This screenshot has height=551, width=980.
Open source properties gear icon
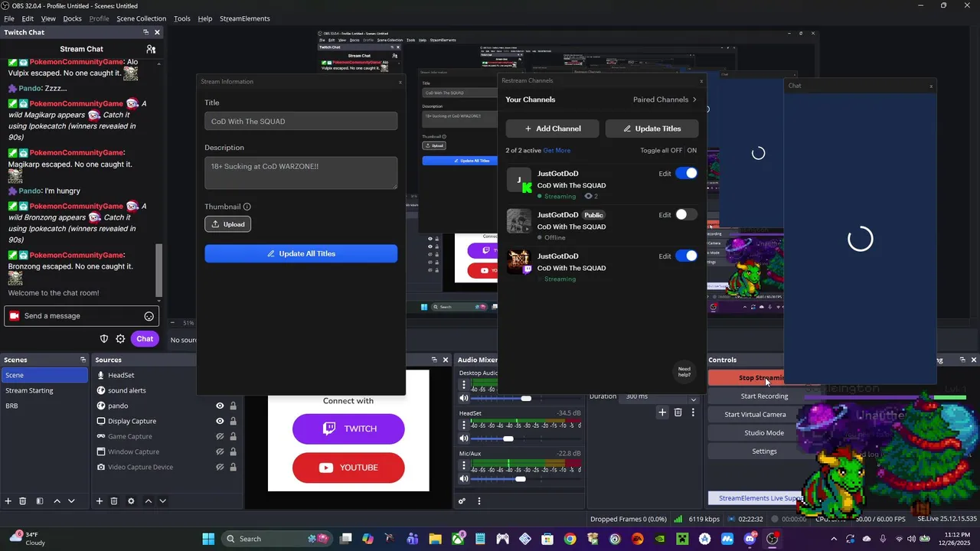click(x=131, y=501)
